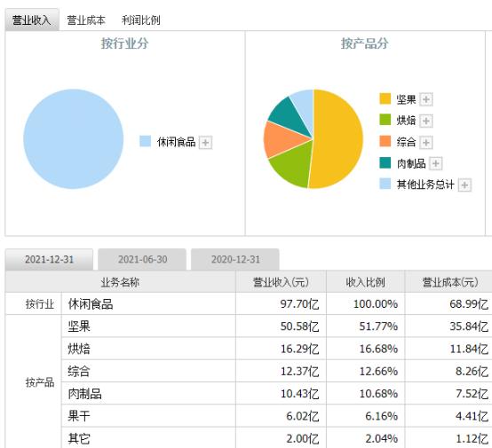492x448 pixels.
Task: Click the yellow 坚果 color swatch
Action: pos(385,98)
